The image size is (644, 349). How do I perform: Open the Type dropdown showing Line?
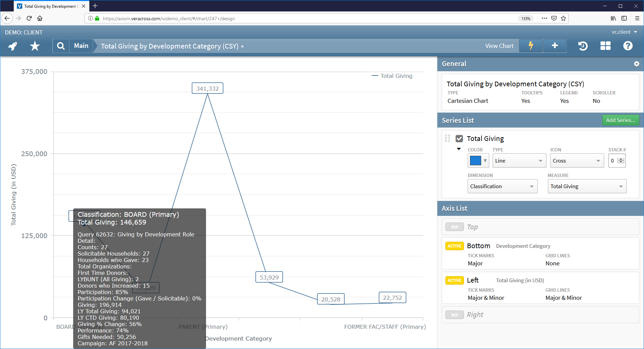[x=519, y=161]
